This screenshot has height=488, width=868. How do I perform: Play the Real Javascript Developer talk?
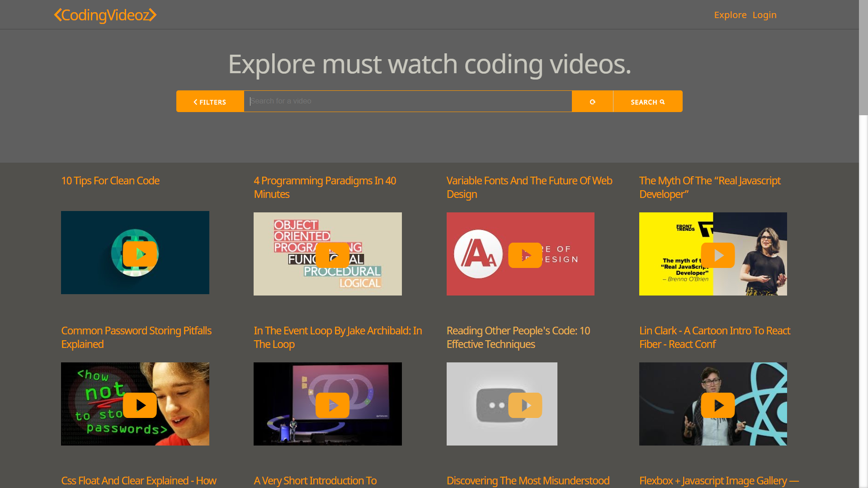point(717,255)
